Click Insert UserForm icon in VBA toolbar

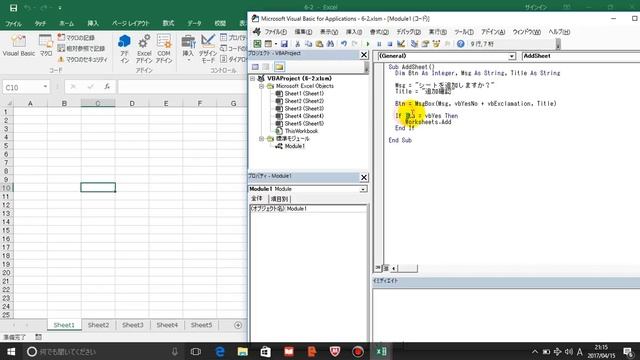(x=268, y=44)
